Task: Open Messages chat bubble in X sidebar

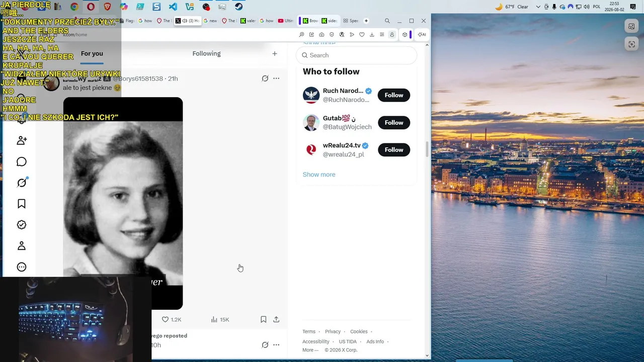Action: 22,161
